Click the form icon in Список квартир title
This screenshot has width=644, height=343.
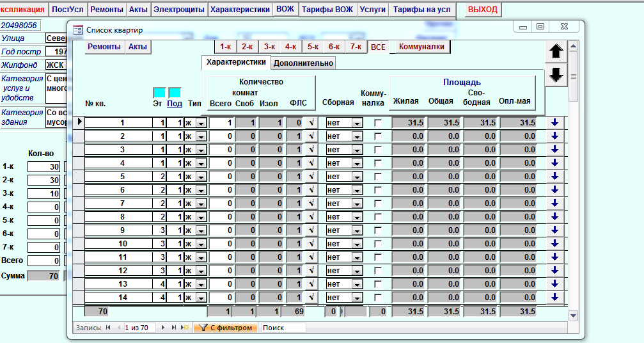(x=77, y=30)
